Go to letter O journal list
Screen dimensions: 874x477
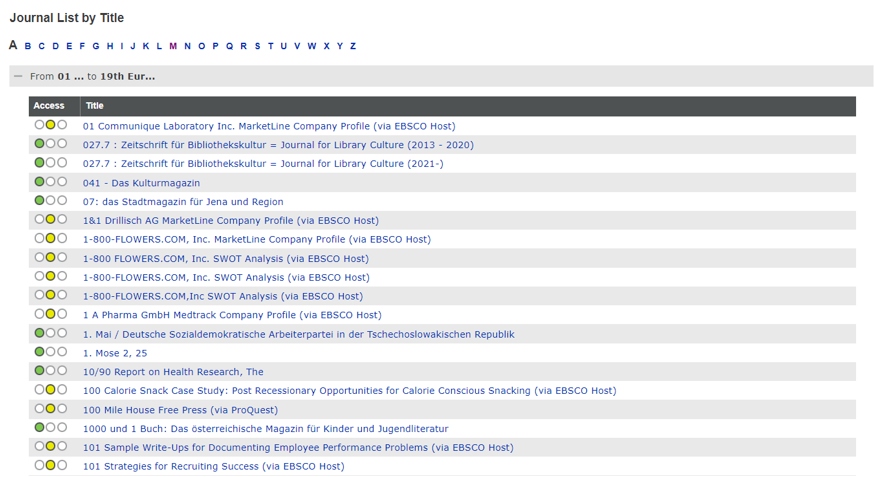point(202,46)
